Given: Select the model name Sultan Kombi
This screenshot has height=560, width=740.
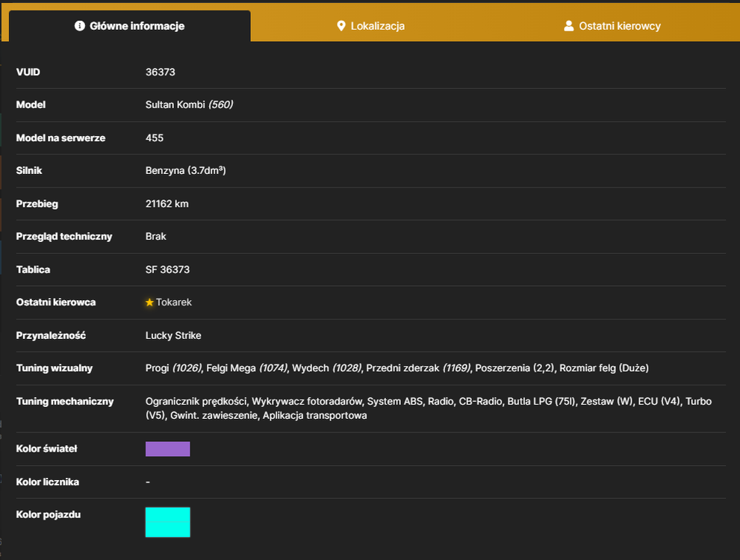Looking at the screenshot, I should 175,105.
